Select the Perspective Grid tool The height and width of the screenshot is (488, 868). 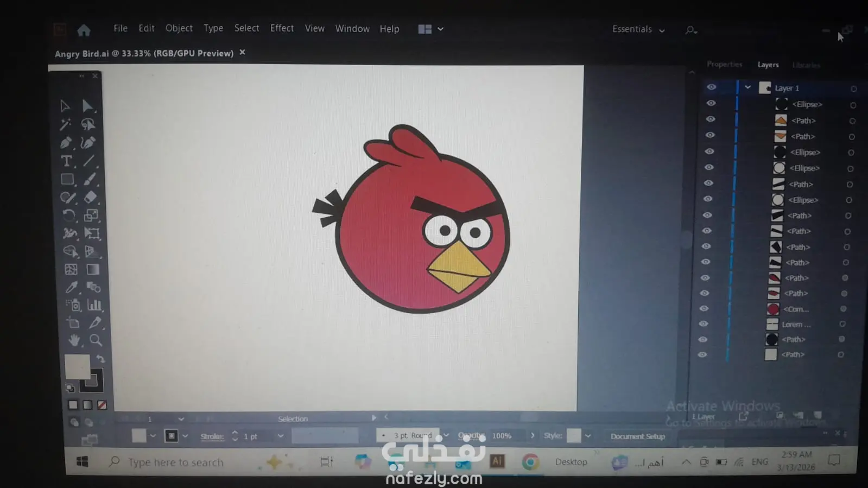(92, 251)
